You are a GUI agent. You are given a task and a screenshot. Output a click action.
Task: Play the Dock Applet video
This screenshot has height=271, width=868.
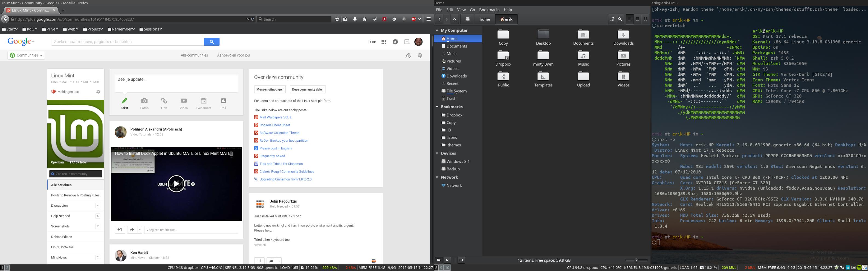point(176,184)
